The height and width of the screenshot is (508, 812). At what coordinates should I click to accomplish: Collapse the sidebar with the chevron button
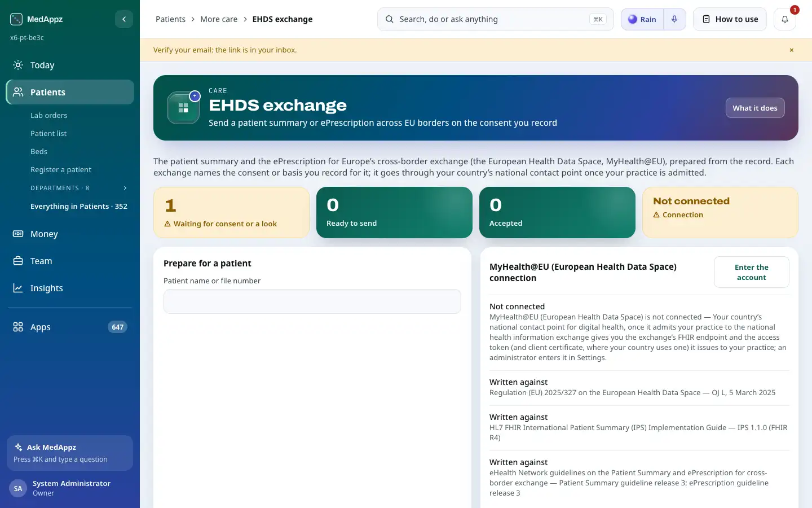pyautogui.click(x=124, y=19)
